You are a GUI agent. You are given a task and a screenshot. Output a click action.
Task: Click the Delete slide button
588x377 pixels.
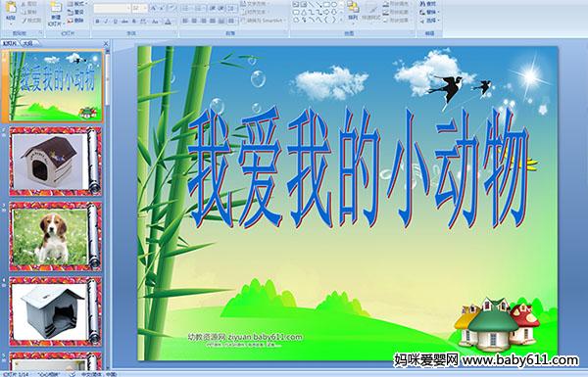click(75, 21)
